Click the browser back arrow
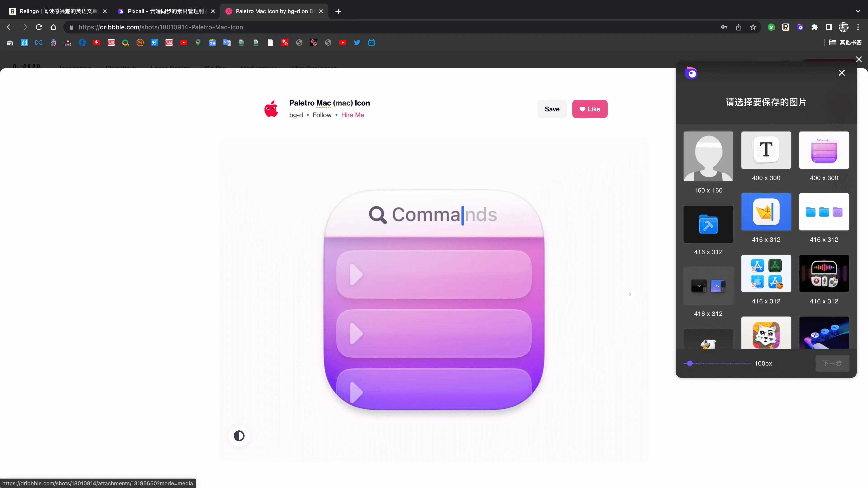 [10, 27]
